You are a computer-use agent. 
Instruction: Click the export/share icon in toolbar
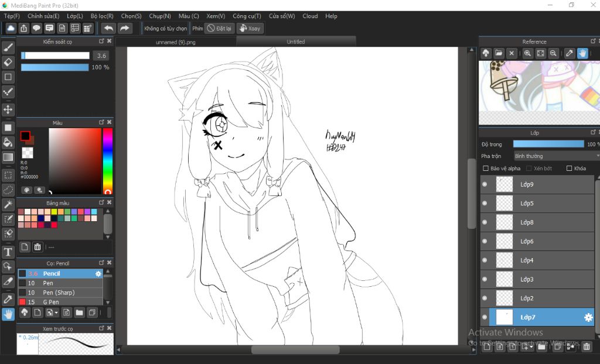[23, 28]
